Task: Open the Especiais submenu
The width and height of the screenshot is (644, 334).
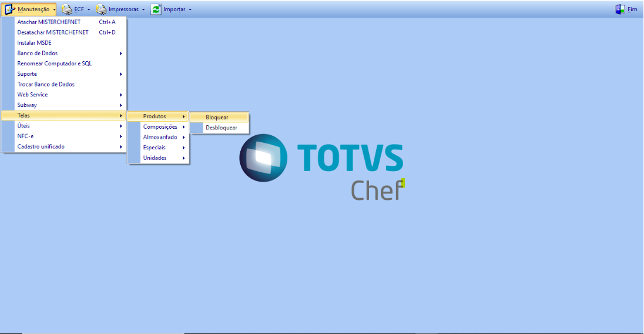Action: click(158, 148)
